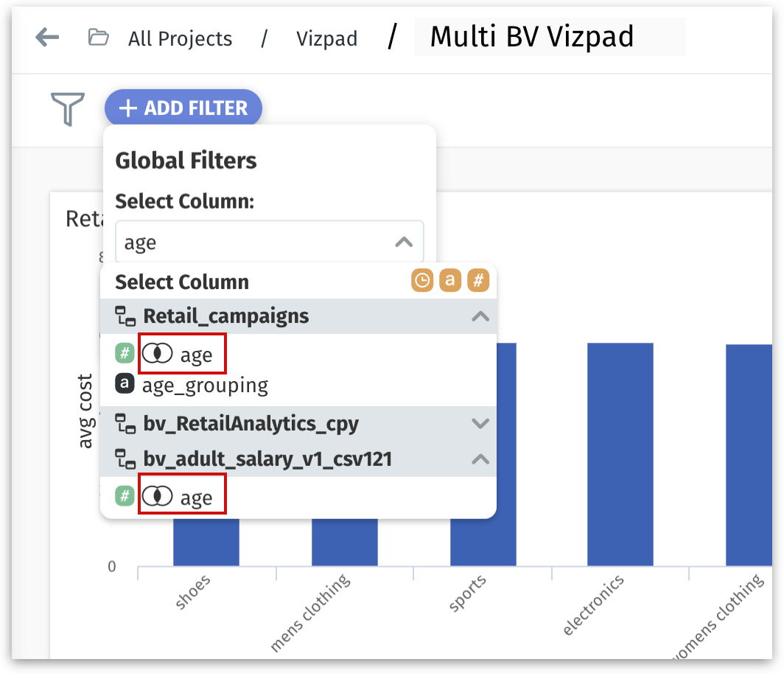
Task: Toggle the clock badge to filter date columns
Action: [x=422, y=281]
